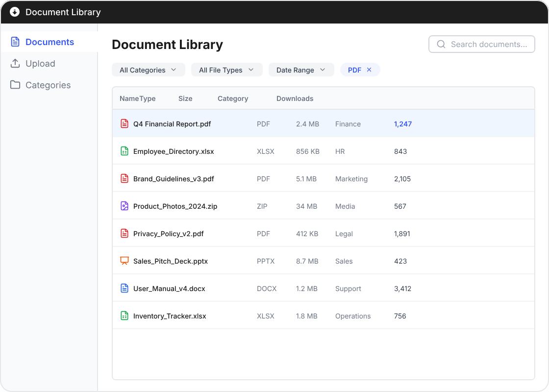Click the PDF icon next to Privacy_Policy_v2
The width and height of the screenshot is (549, 392).
(x=124, y=233)
